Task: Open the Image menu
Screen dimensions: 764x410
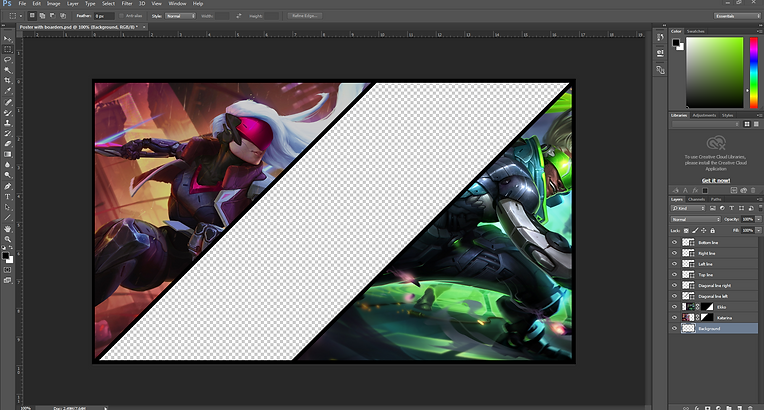Action: (x=54, y=3)
